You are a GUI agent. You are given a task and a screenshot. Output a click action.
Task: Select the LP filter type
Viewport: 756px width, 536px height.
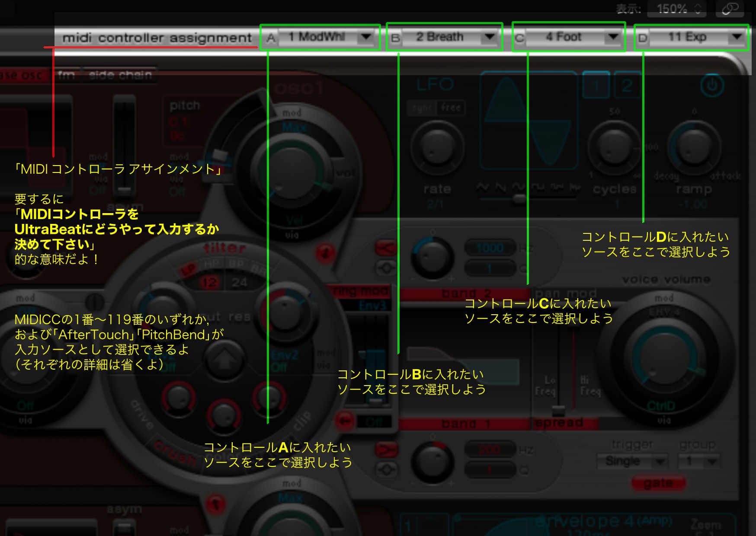[x=189, y=270]
